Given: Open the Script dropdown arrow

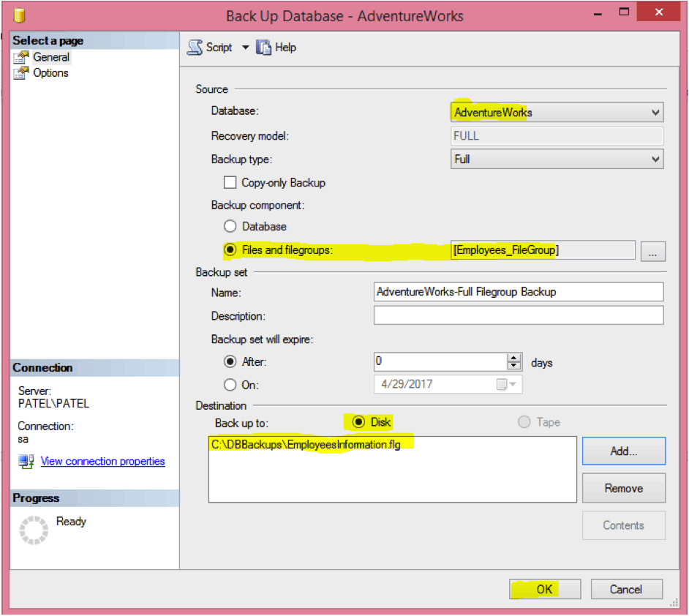Looking at the screenshot, I should tap(245, 48).
